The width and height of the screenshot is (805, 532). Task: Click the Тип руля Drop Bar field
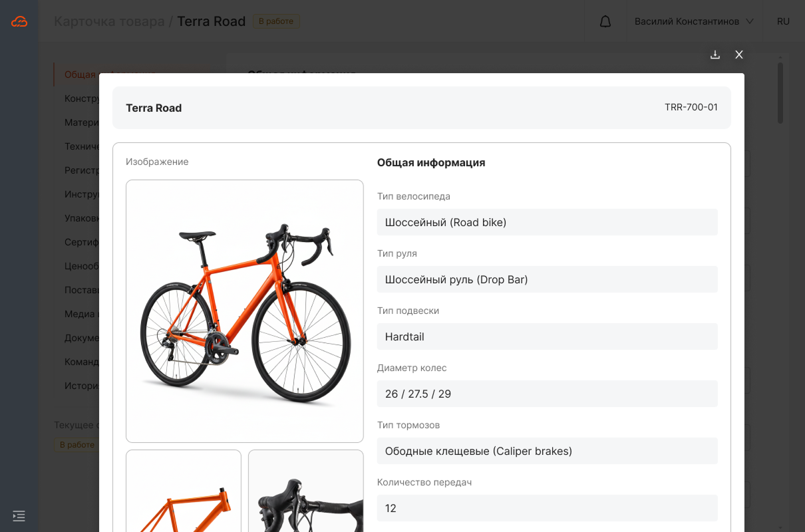pos(547,279)
